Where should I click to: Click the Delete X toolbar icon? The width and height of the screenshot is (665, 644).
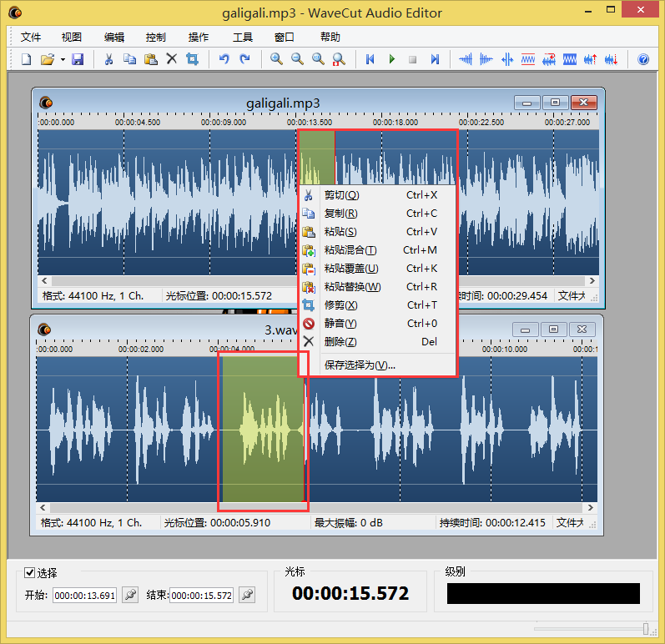[171, 59]
